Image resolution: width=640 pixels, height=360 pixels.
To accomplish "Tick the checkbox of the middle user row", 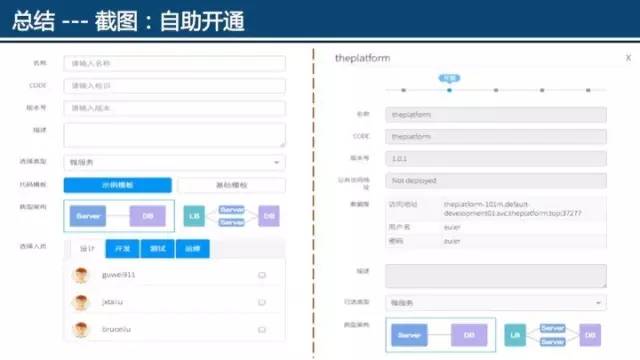I will coord(262,302).
